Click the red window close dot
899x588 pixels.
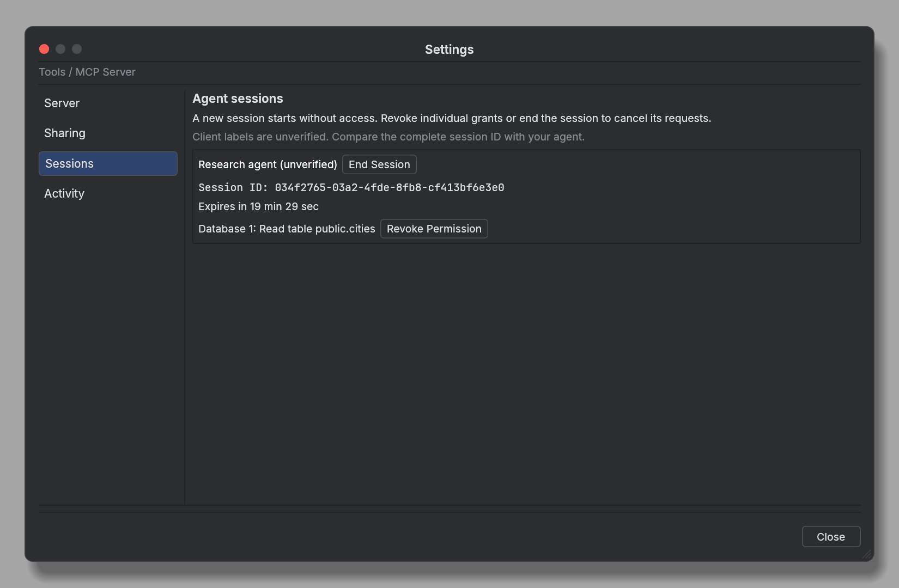pos(44,49)
